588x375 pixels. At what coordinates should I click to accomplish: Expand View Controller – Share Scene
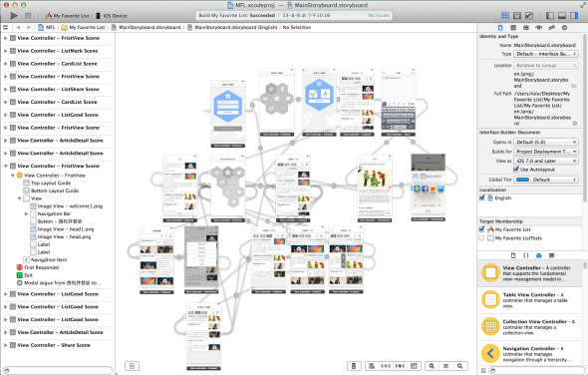5,345
